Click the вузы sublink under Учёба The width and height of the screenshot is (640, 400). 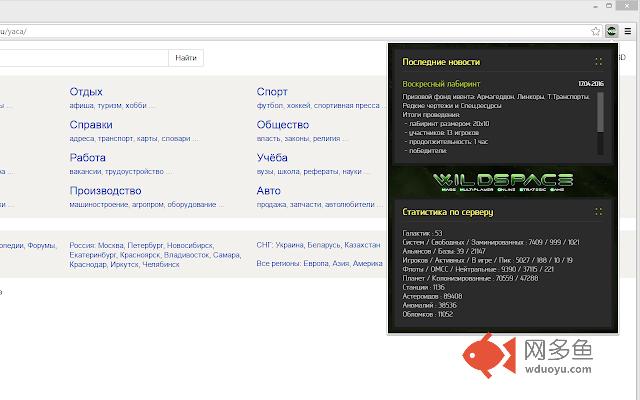tap(265, 171)
